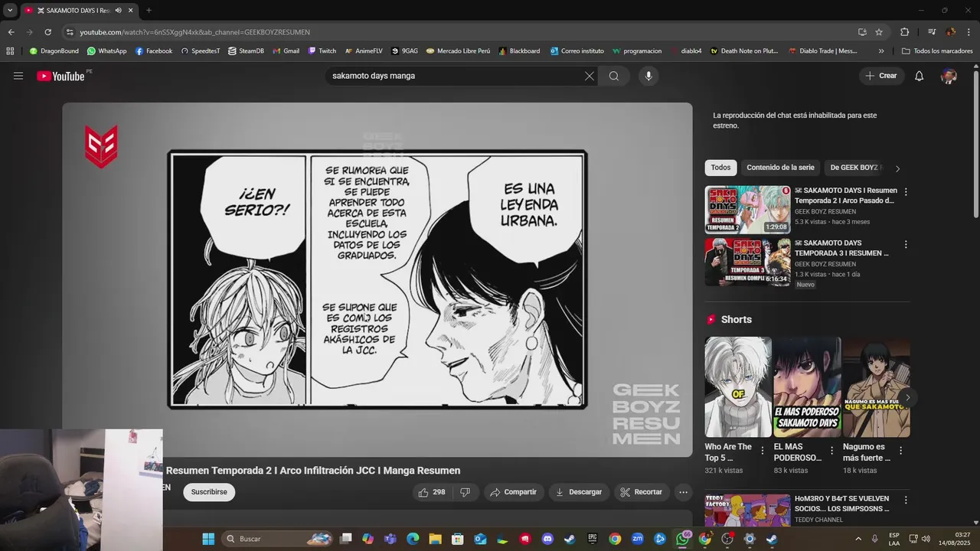Open options for 'EL MAS PODEROSO' short
Screen dimensions: 980x551
831,452
